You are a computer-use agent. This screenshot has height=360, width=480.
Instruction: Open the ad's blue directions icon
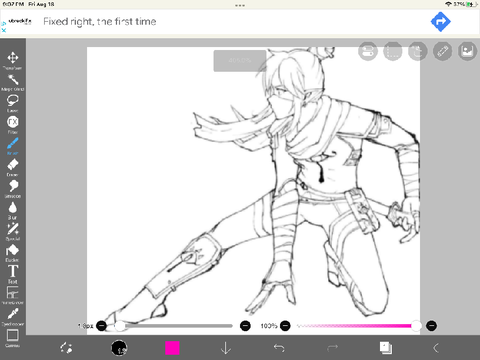coord(440,22)
